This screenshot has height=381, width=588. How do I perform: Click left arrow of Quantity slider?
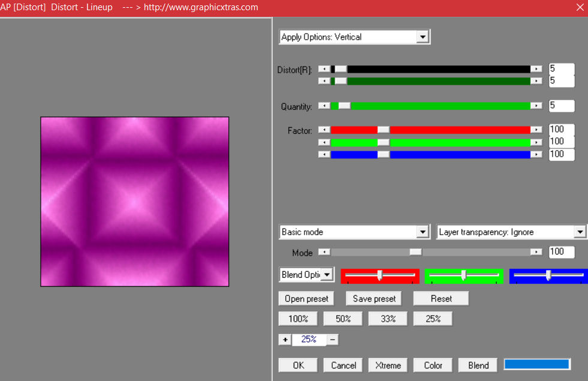tap(324, 106)
